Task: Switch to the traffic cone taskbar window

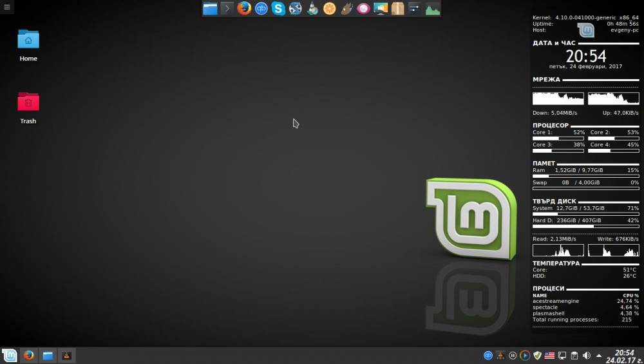Action: click(66, 356)
